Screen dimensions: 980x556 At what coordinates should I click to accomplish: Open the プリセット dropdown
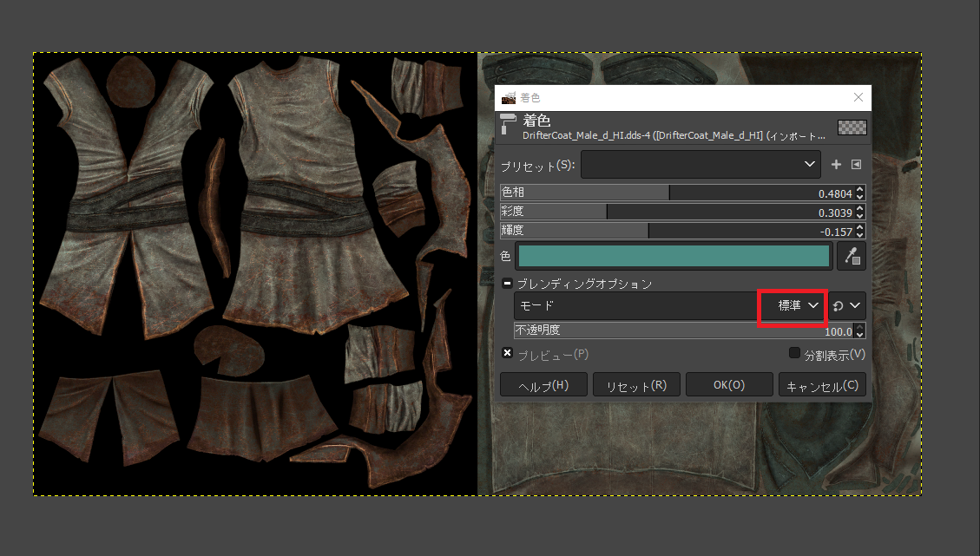700,164
